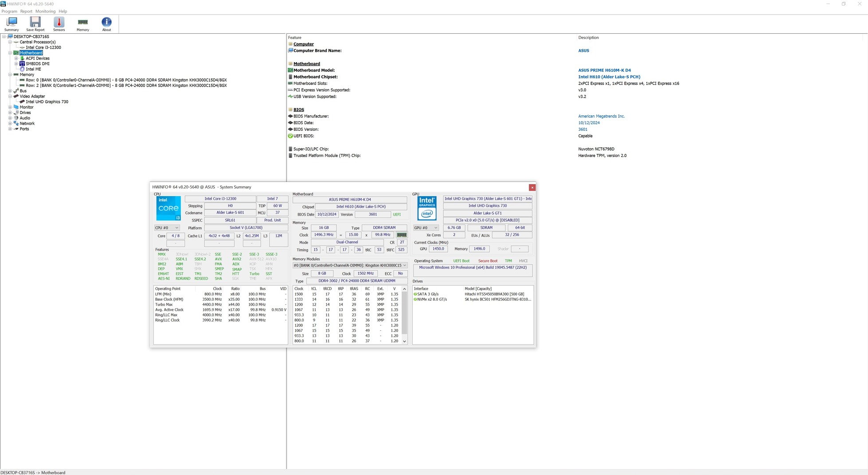Click the Turbo Max operating point row
Viewport: 868px width, 475px height.
coord(220,305)
